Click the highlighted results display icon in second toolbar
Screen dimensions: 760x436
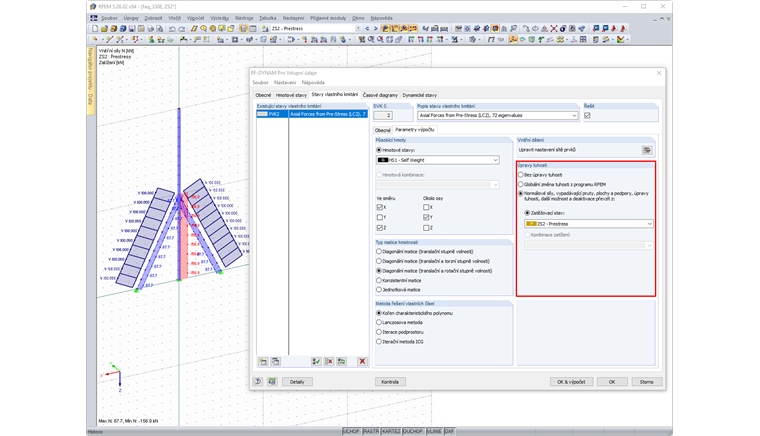513,40
